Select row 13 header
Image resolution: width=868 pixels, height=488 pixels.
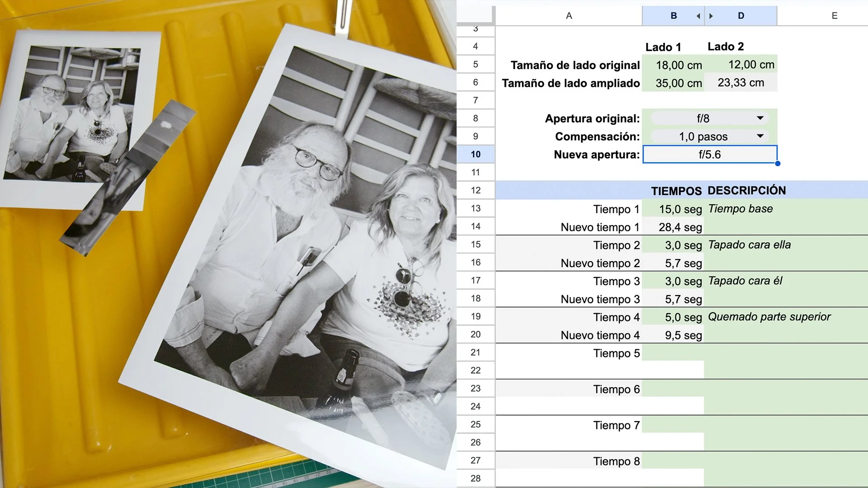pos(476,209)
